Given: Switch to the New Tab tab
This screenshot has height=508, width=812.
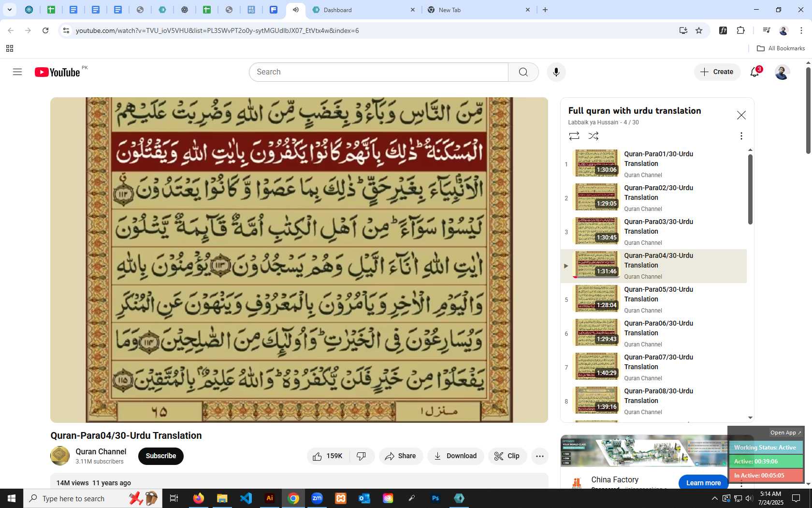Looking at the screenshot, I should click(x=479, y=10).
